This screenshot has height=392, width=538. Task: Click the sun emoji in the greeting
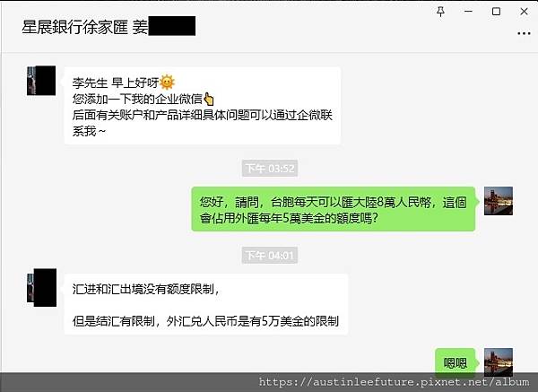(x=167, y=83)
